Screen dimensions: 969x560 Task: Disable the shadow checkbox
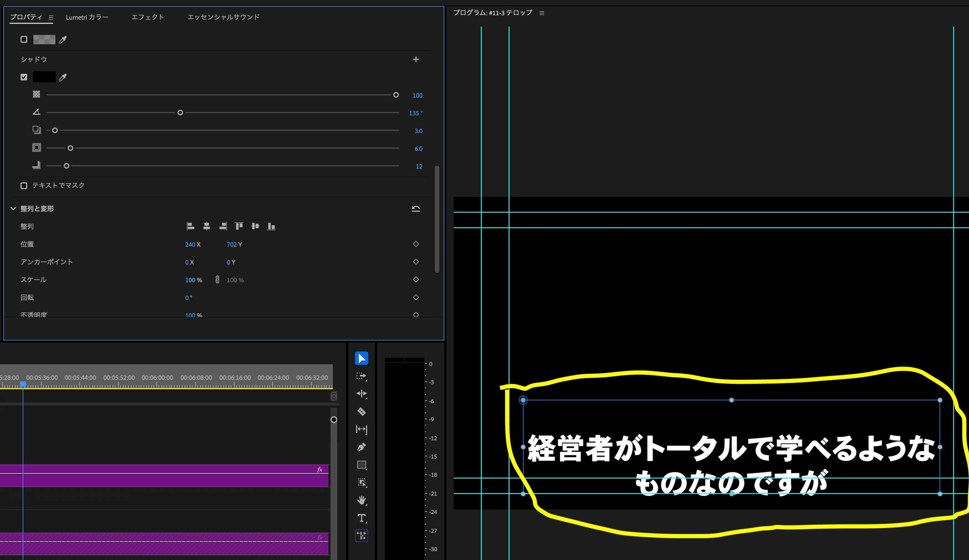point(24,77)
